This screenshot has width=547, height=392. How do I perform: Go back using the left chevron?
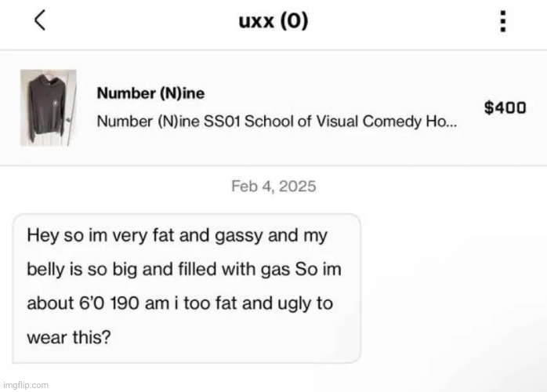tap(40, 21)
